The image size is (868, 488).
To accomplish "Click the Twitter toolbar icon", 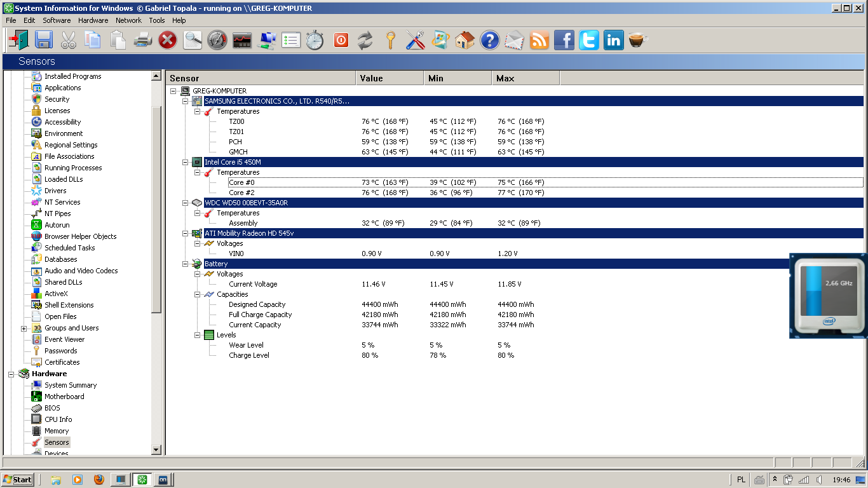I will pos(589,41).
